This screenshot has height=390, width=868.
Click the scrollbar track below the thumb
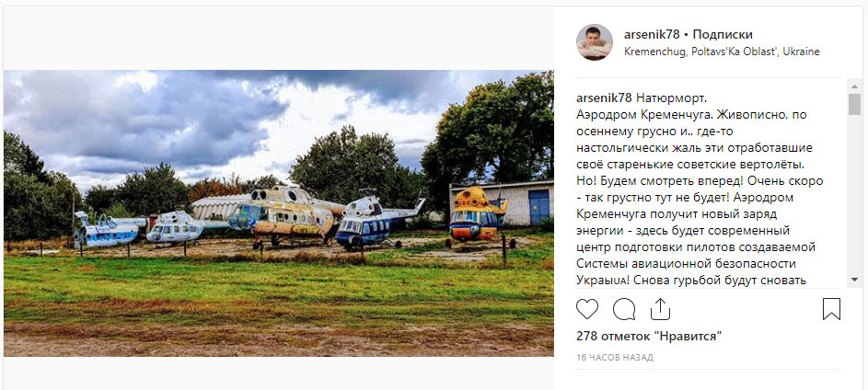click(x=855, y=202)
